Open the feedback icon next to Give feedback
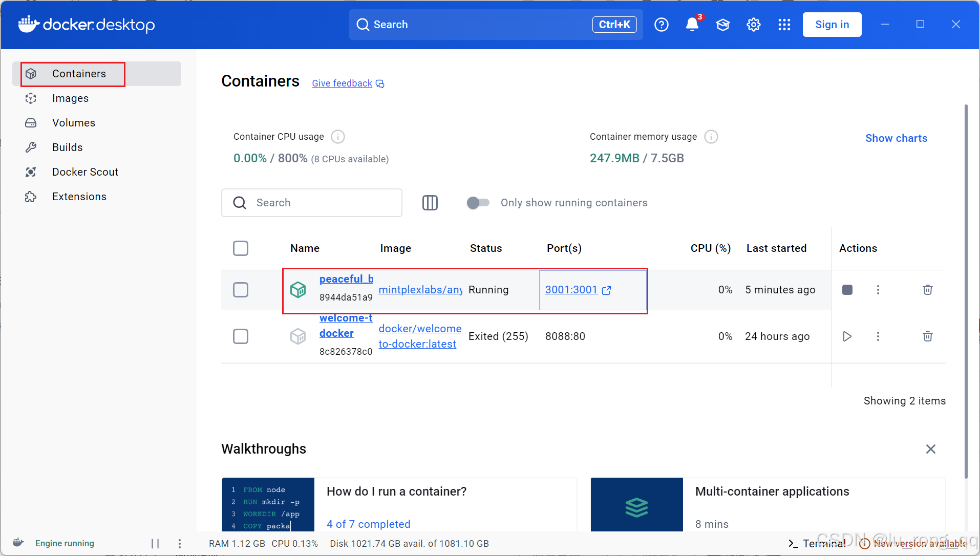 [380, 84]
